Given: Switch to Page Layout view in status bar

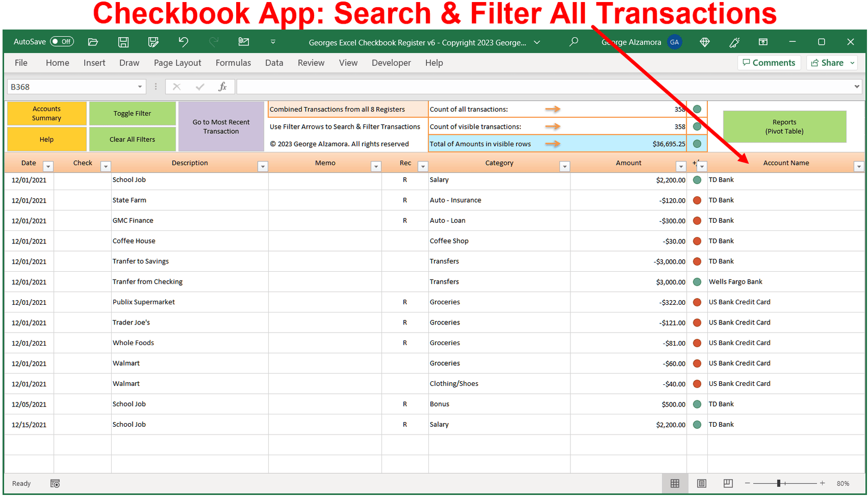Looking at the screenshot, I should [x=701, y=483].
